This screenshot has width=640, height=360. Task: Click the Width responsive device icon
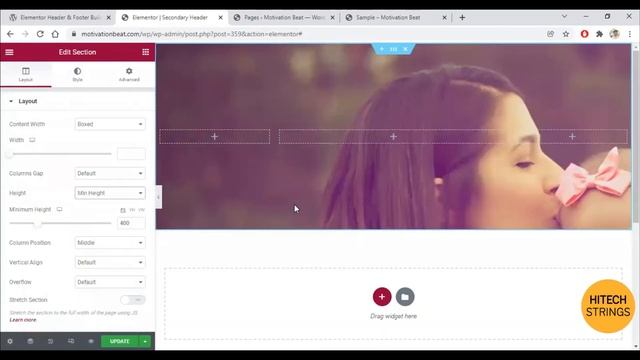[x=32, y=140]
